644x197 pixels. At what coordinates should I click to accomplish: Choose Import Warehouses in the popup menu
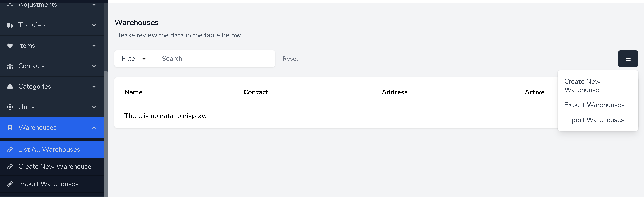coord(594,120)
